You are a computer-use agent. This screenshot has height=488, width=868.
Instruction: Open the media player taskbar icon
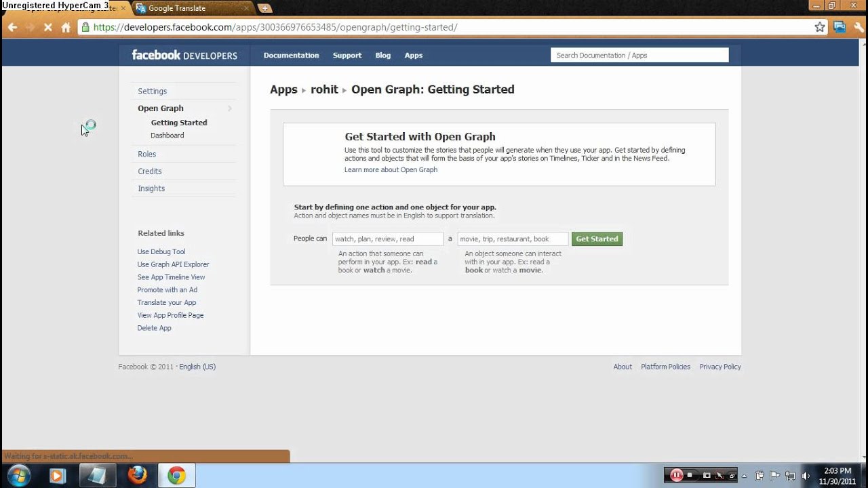point(57,476)
